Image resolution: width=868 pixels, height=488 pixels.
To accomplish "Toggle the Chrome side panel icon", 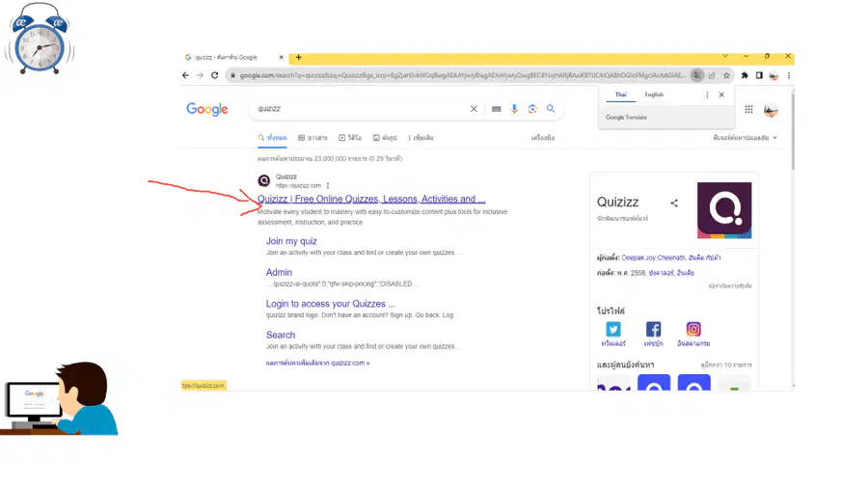I will pyautogui.click(x=759, y=75).
